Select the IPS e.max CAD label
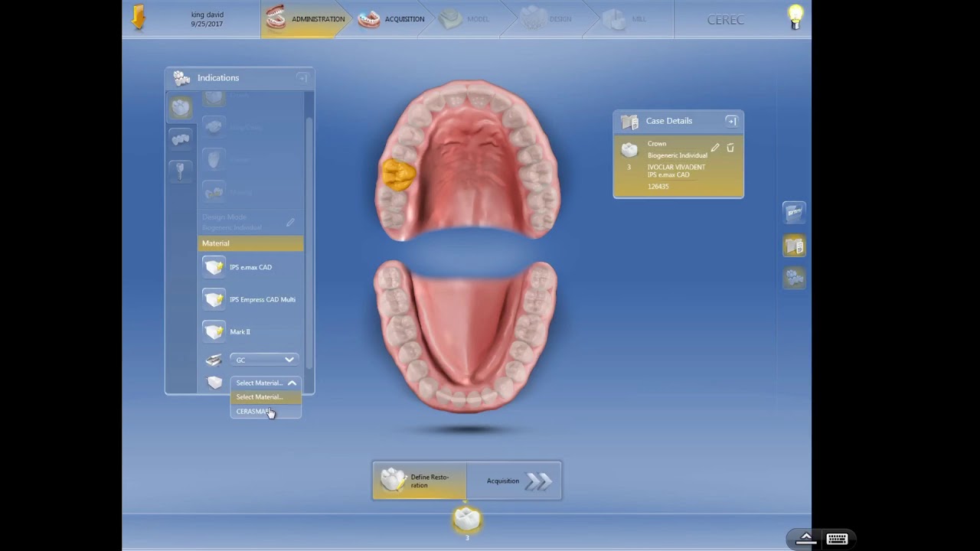Screen dimensions: 980x551 250,267
